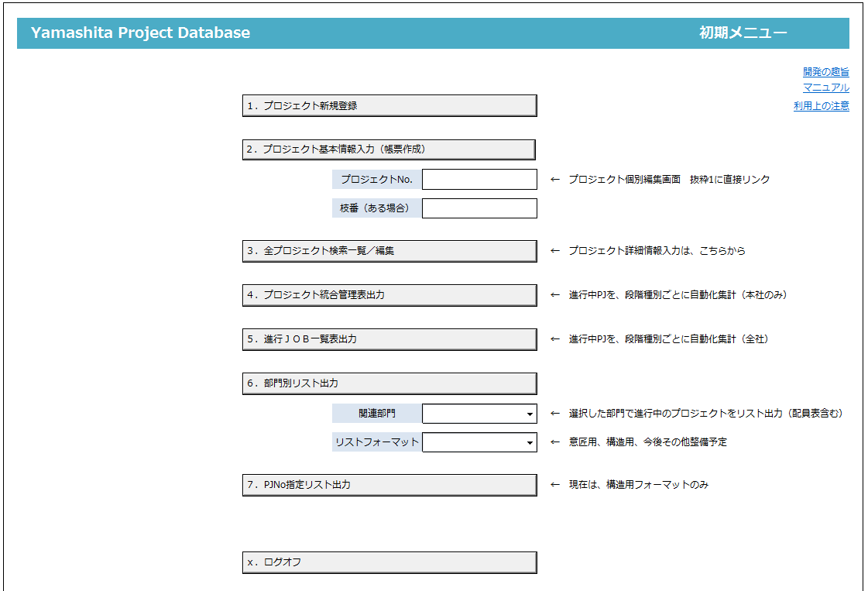Image resolution: width=868 pixels, height=591 pixels.
Task: Click the 枝番（ある場合） label
Action: click(x=376, y=208)
